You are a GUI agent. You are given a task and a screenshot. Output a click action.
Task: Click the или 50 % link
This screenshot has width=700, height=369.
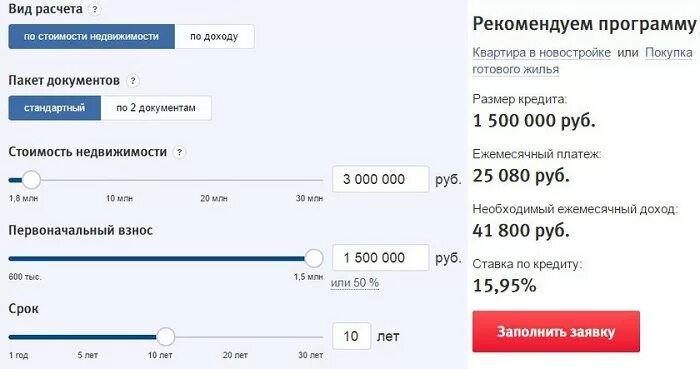click(355, 283)
